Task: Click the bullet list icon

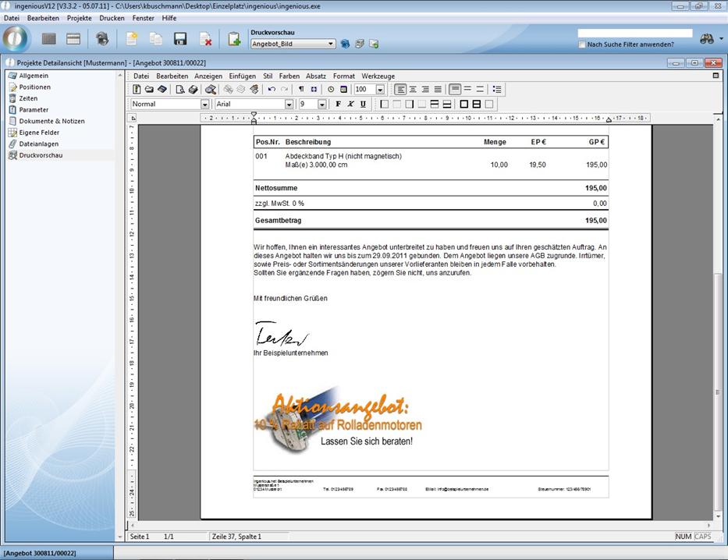Action: coord(497,90)
